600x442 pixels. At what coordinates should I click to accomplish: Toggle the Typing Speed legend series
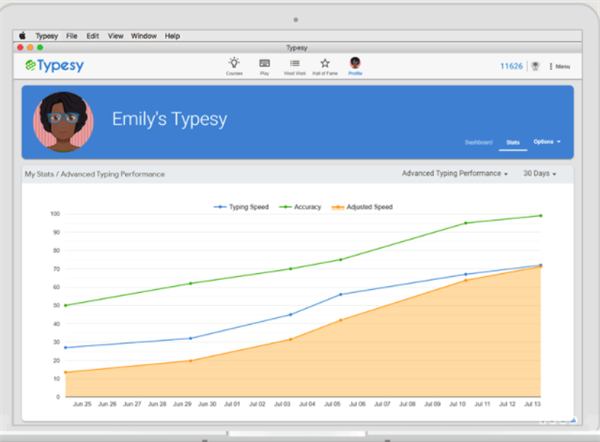(241, 207)
